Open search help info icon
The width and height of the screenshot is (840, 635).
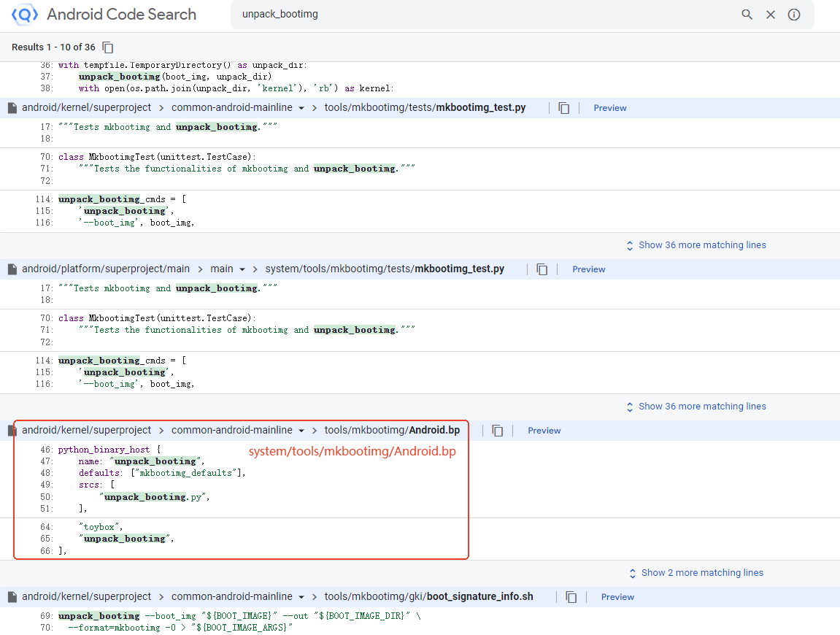pyautogui.click(x=794, y=15)
